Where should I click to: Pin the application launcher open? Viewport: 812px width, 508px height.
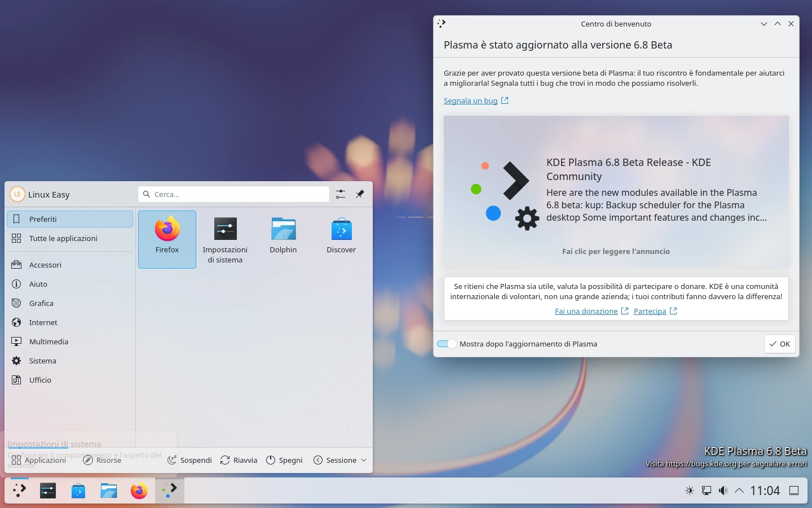tap(360, 194)
